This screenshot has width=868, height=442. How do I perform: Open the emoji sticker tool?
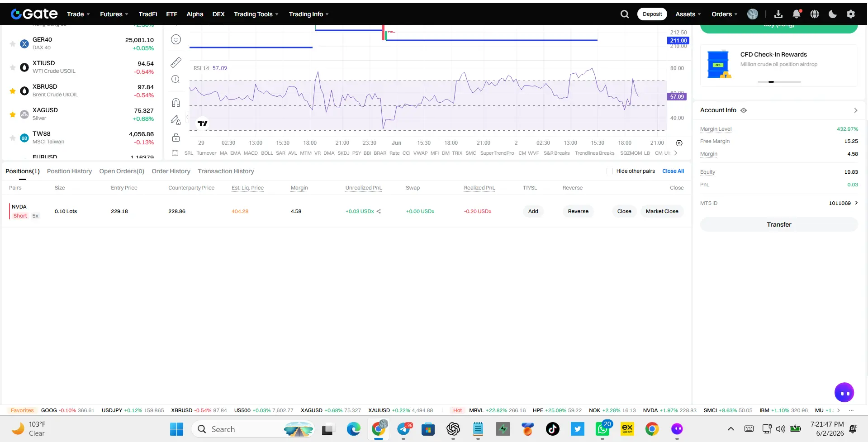[176, 39]
